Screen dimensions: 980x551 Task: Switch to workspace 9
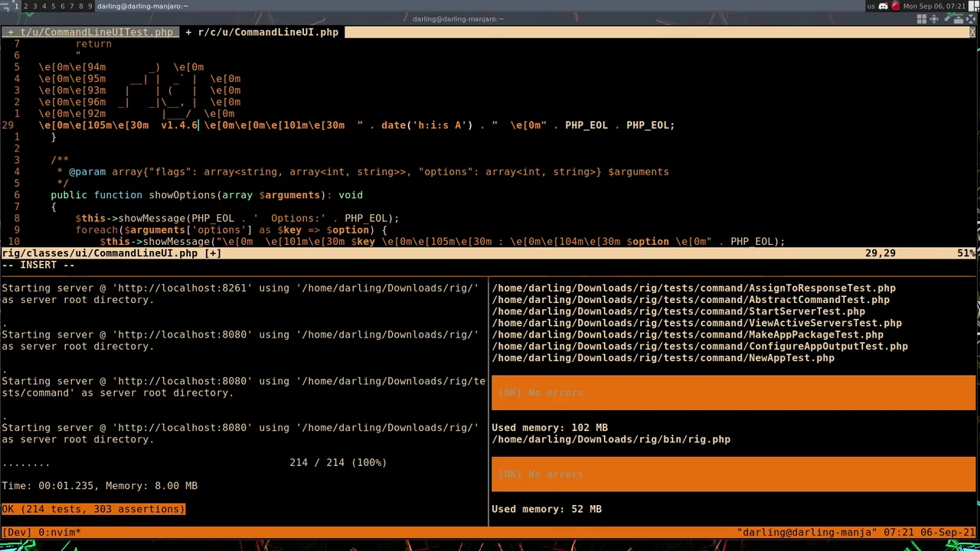(90, 6)
